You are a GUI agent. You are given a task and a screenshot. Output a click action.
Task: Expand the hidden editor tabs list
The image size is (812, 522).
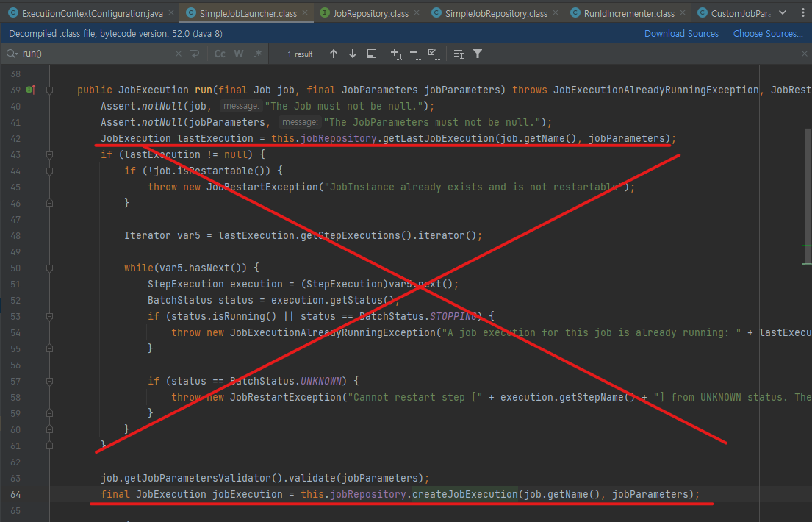tap(783, 13)
